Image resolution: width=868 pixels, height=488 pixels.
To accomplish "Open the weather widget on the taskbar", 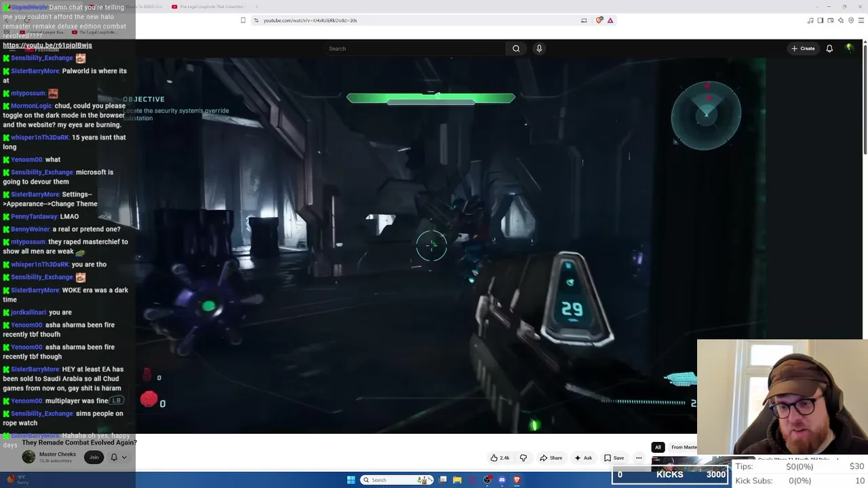I will [18, 480].
